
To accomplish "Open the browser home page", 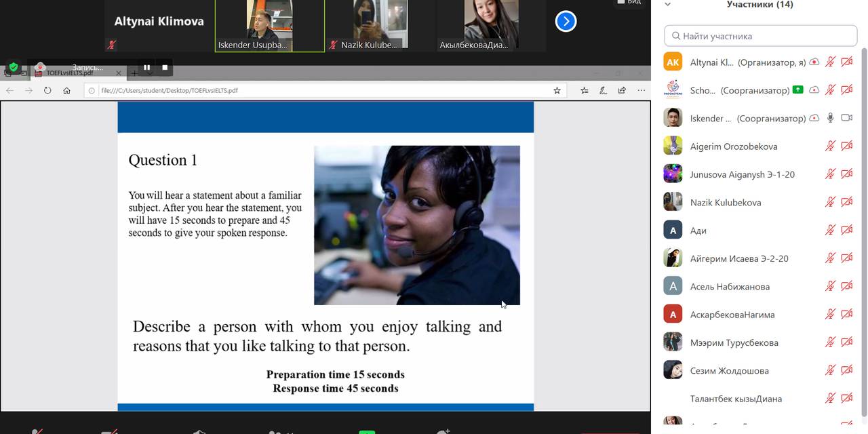I will pos(66,90).
